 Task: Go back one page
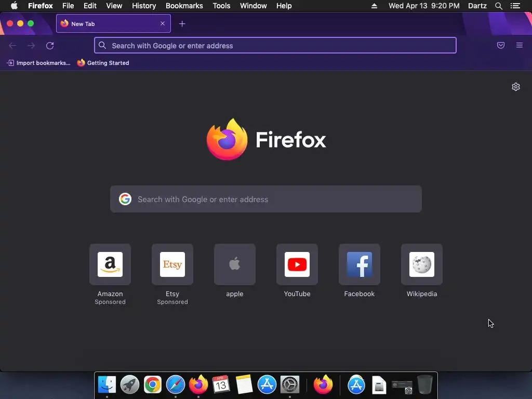(12, 46)
